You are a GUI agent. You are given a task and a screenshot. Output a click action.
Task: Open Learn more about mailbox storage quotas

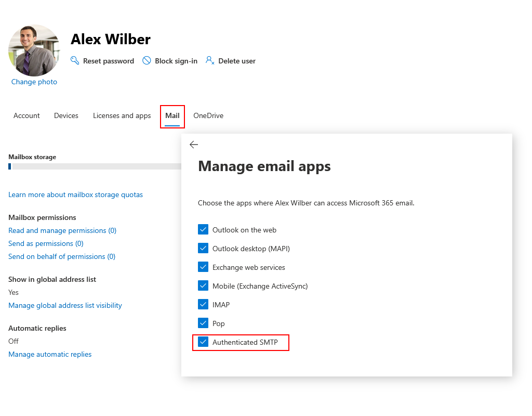[x=75, y=194]
